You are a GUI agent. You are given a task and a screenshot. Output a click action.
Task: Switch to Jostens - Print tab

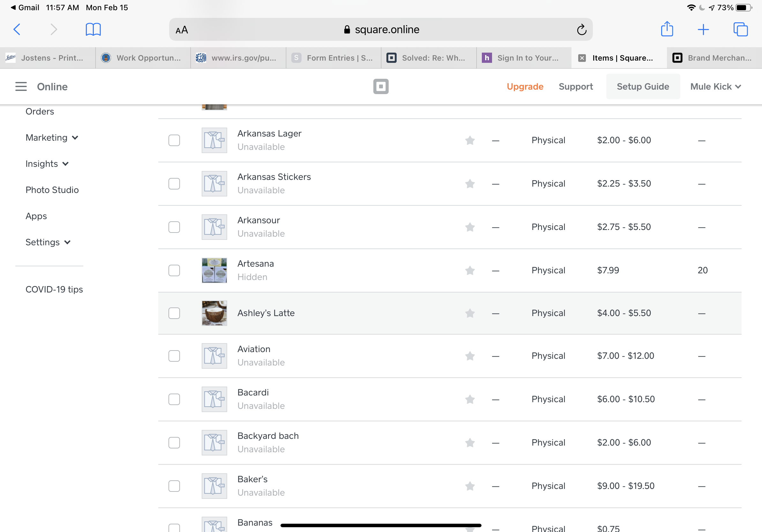48,58
